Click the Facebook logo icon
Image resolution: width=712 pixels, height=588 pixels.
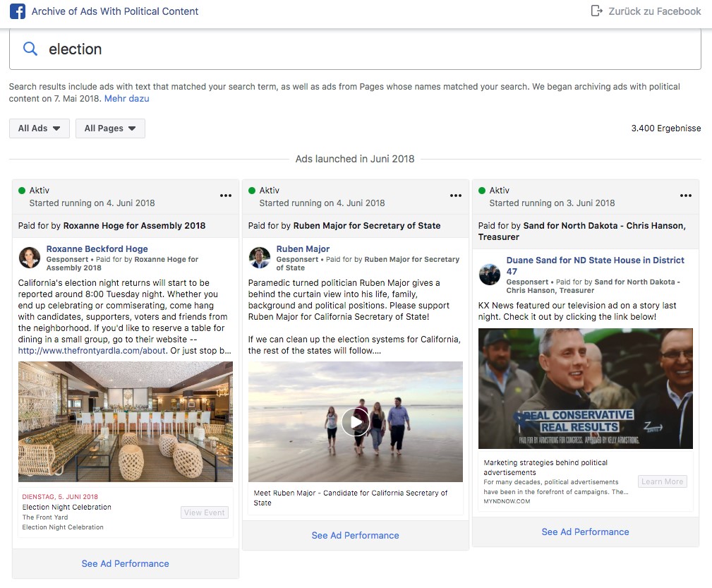coord(17,11)
